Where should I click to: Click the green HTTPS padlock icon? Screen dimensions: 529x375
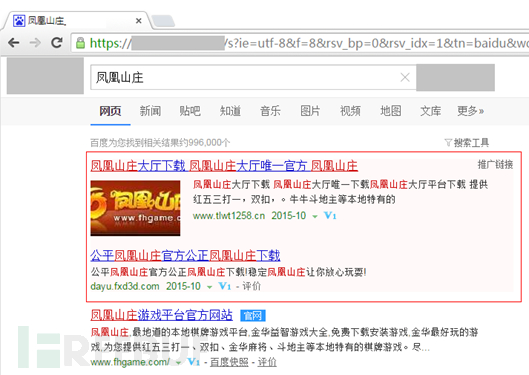[80, 43]
